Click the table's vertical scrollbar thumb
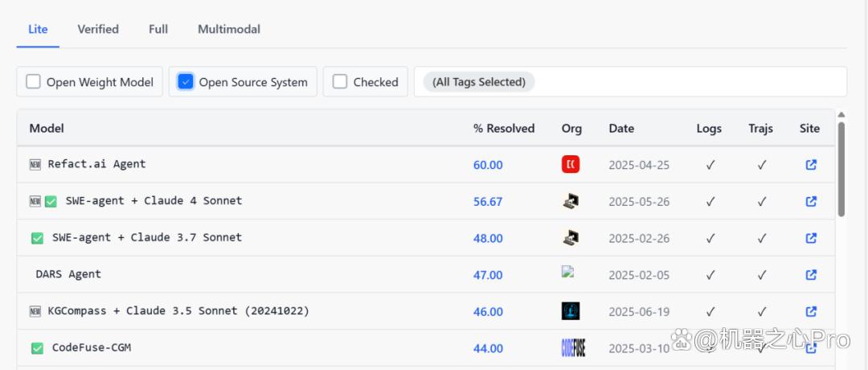 tap(841, 169)
